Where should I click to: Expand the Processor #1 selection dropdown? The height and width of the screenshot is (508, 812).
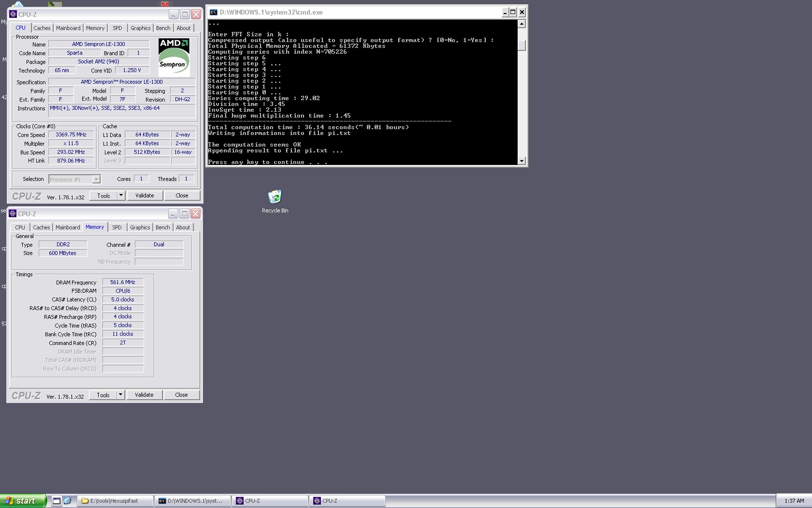click(96, 179)
